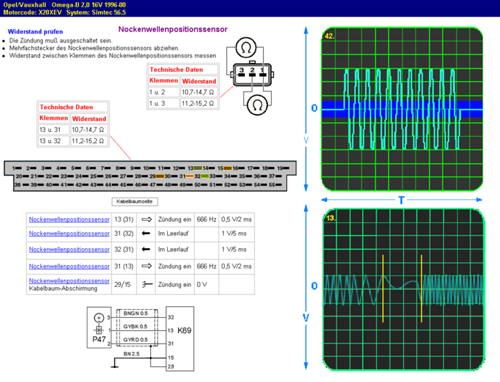Click the '1 u. 3' Klemmen cell
The width and height of the screenshot is (500, 382).
point(163,103)
